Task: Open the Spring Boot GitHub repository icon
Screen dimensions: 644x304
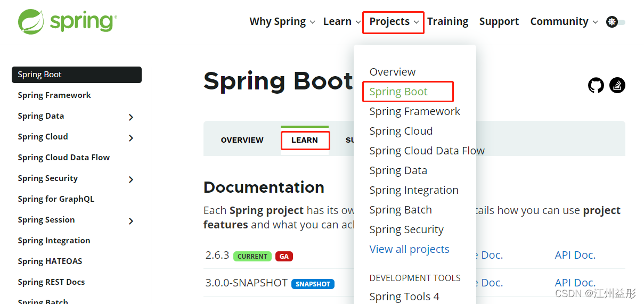Action: point(596,85)
